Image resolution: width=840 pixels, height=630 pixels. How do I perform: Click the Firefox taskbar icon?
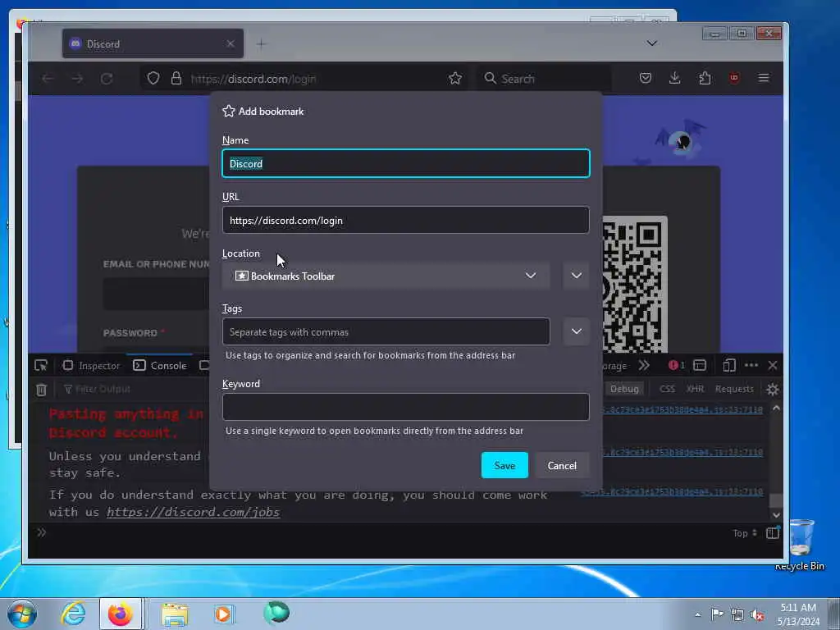point(121,614)
